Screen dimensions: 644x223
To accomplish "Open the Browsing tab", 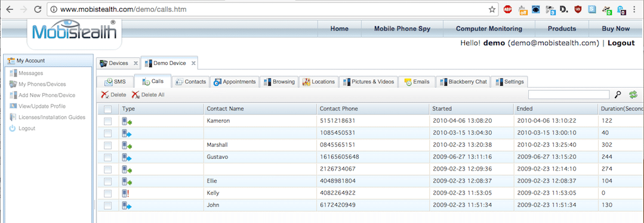I will coord(279,82).
